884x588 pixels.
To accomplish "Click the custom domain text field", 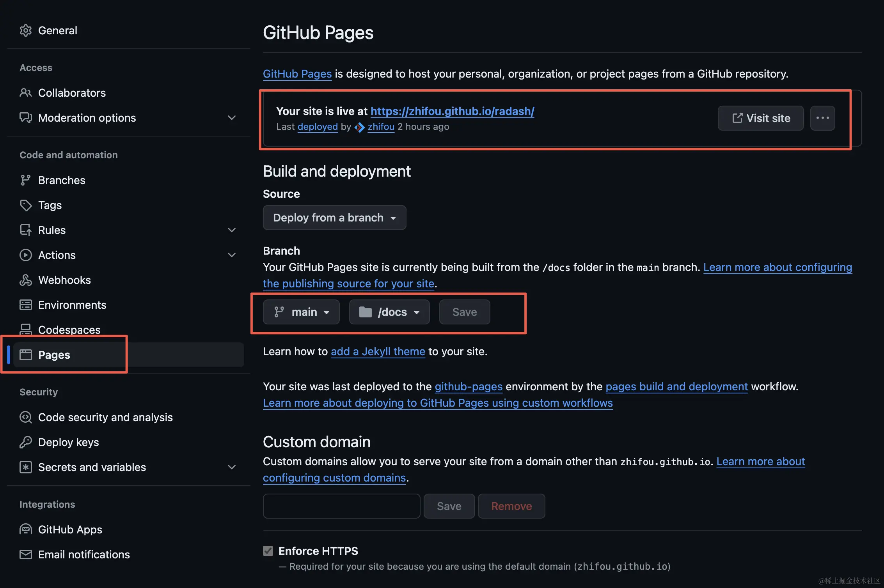I will pyautogui.click(x=341, y=506).
